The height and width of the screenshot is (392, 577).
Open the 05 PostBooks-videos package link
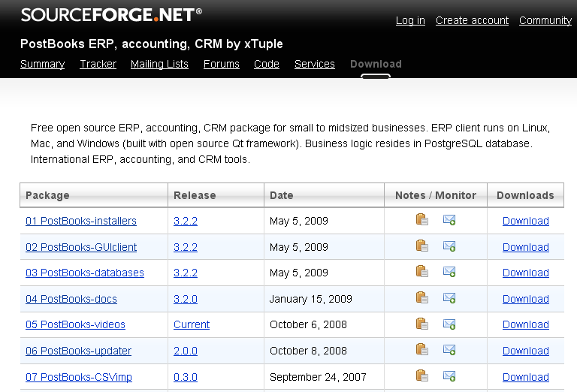75,324
